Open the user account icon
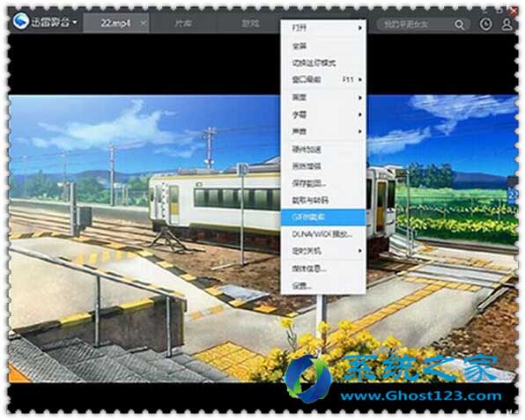Screen dimensions: 525x420 tap(507, 24)
